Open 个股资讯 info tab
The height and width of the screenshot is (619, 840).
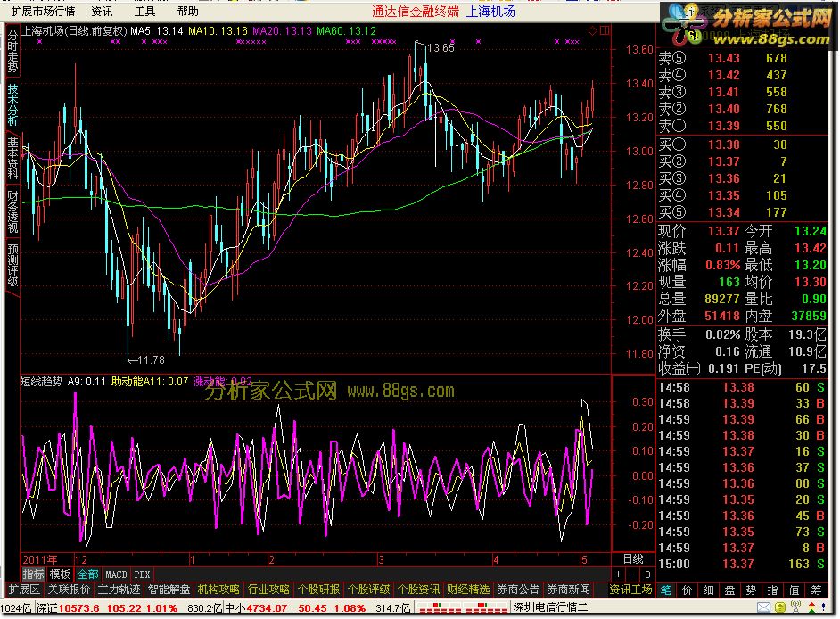[418, 590]
